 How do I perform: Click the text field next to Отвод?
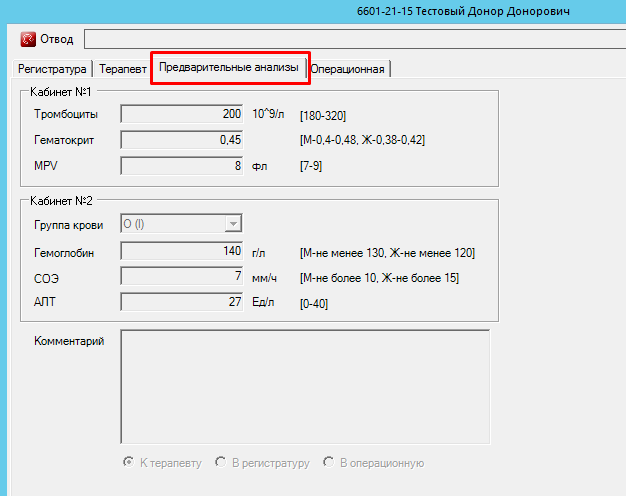pyautogui.click(x=350, y=39)
